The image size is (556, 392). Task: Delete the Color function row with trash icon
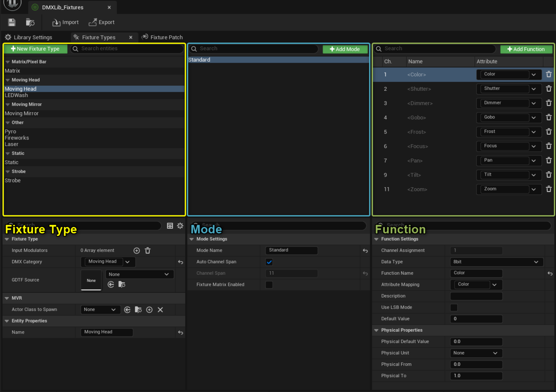pyautogui.click(x=549, y=74)
